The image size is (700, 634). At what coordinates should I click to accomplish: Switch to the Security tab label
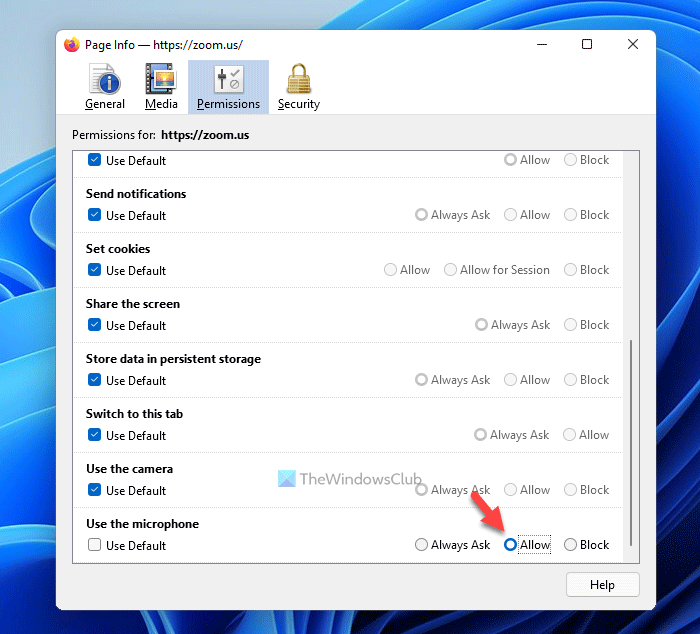299,104
